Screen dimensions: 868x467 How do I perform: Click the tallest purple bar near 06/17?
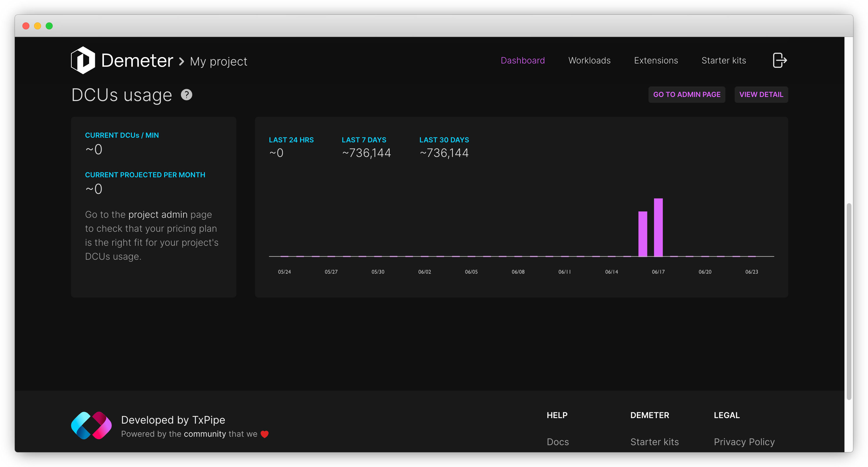pos(658,227)
